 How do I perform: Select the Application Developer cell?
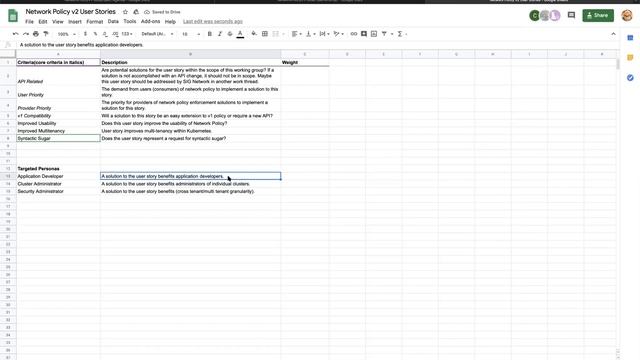pos(58,176)
